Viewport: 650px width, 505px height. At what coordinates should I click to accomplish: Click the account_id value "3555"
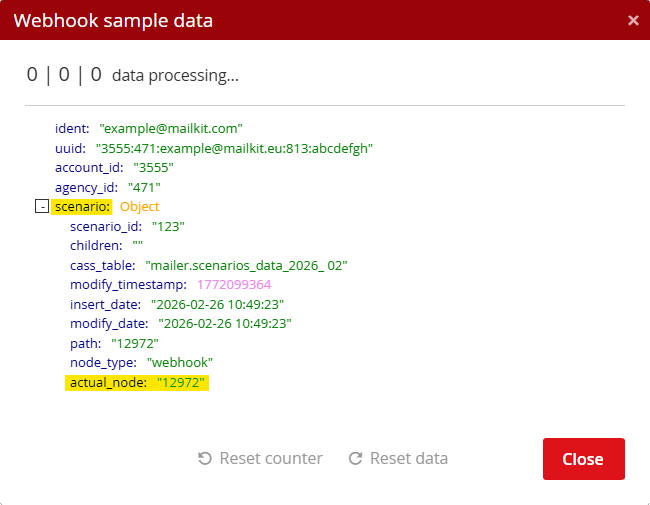(153, 168)
